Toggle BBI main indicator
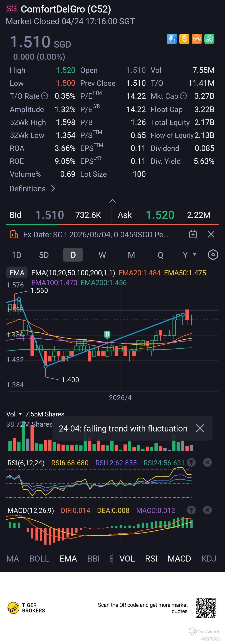Image resolution: width=225 pixels, height=644 pixels. tap(94, 558)
